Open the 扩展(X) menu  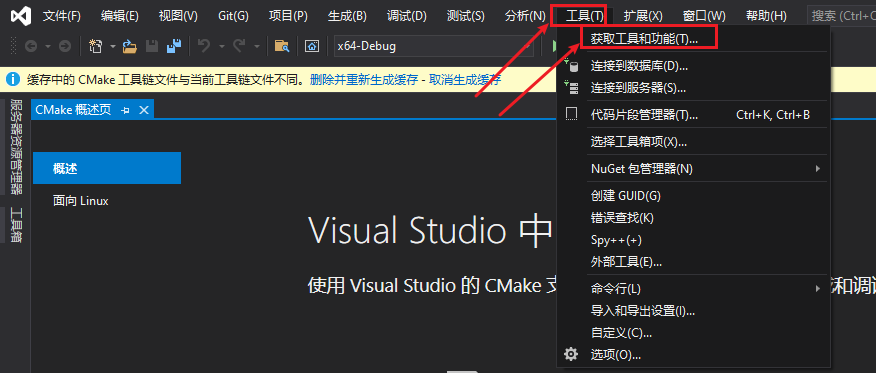tap(642, 16)
